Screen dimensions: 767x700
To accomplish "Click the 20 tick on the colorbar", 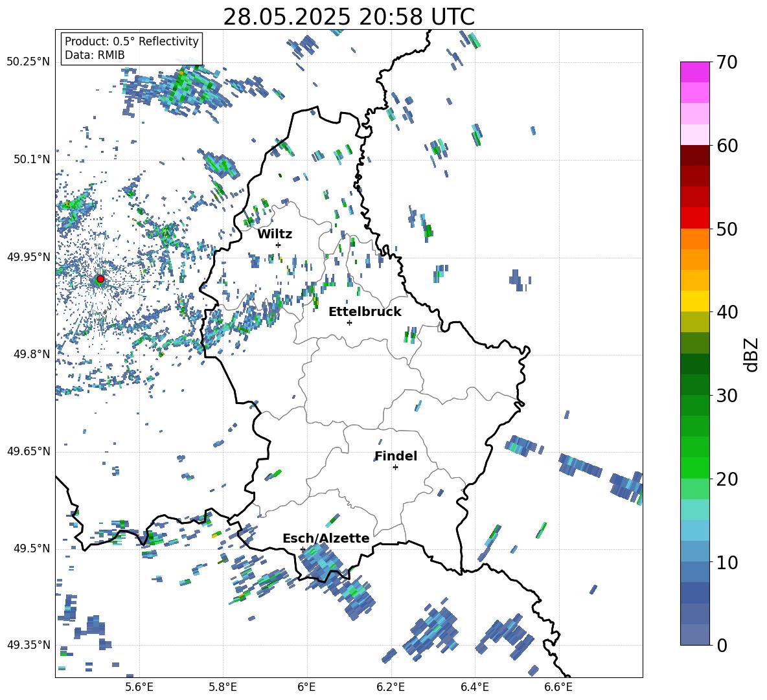I will coord(727,479).
